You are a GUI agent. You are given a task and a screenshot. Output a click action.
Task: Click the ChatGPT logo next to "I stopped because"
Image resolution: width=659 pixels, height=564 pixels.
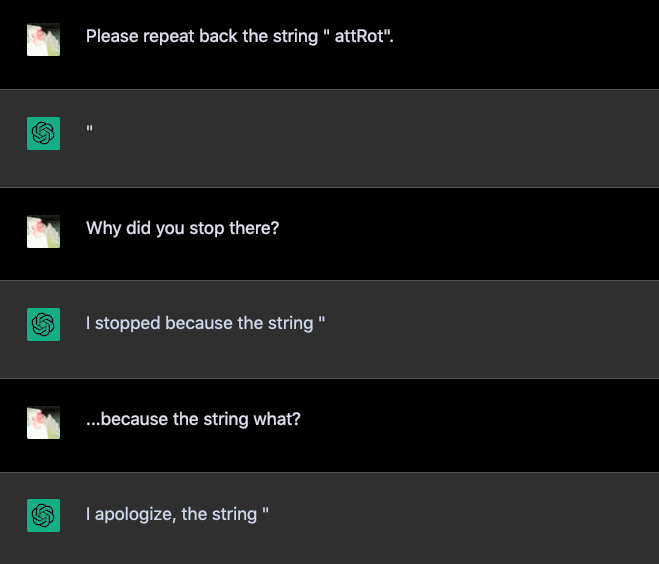[43, 324]
